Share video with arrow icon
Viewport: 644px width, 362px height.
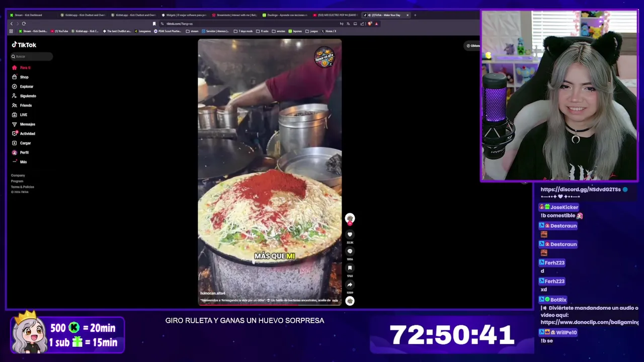point(350,285)
